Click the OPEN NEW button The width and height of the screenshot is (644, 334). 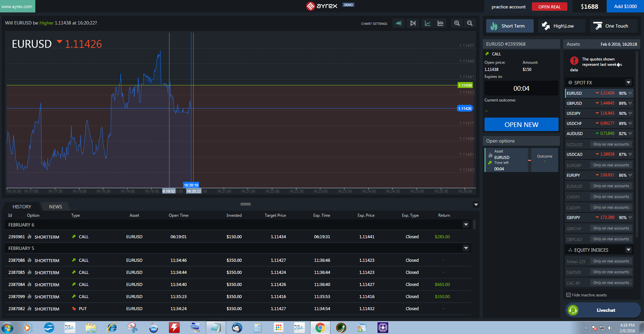point(521,125)
